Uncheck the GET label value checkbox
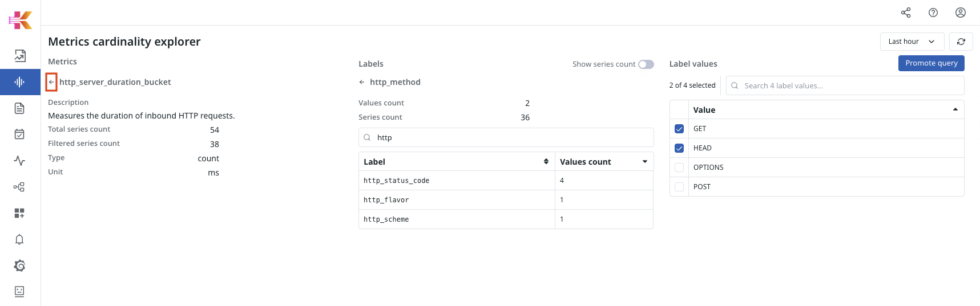Image resolution: width=980 pixels, height=306 pixels. 679,129
